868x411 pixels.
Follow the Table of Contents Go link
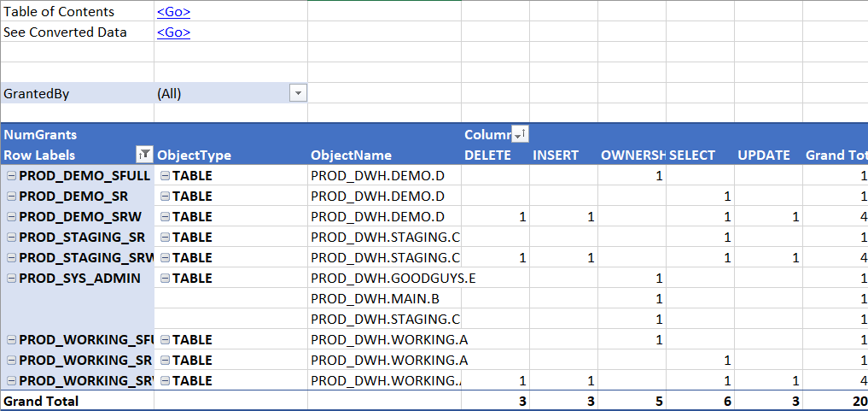click(173, 12)
